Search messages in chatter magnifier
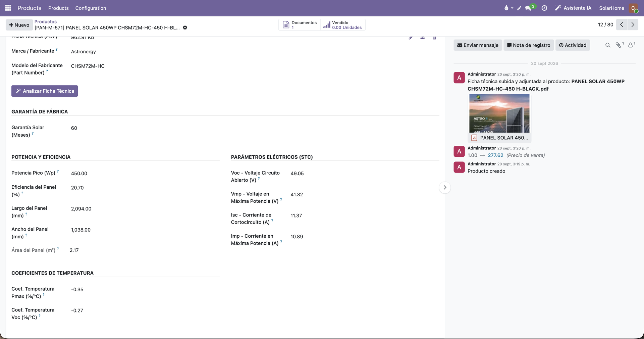The width and height of the screenshot is (644, 339). pyautogui.click(x=608, y=45)
